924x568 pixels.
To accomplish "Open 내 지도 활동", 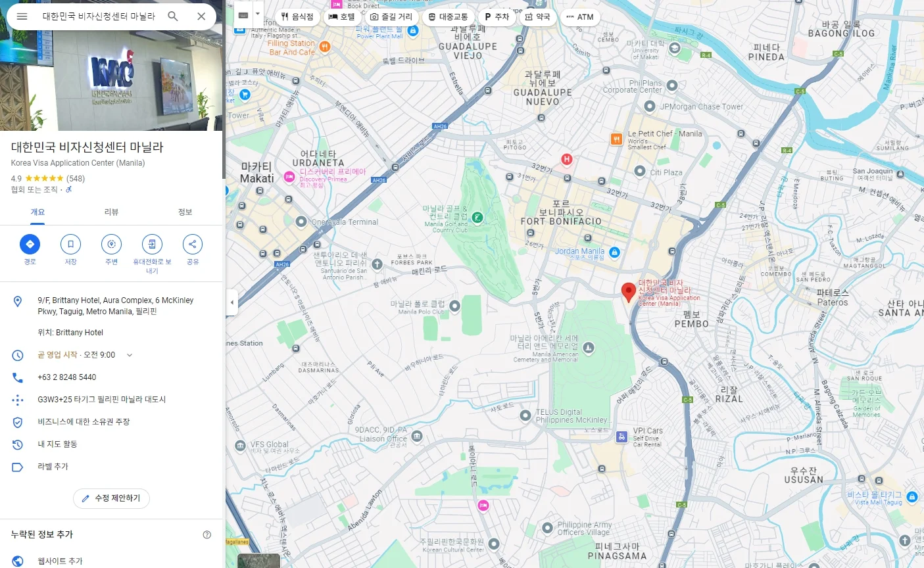I will pos(57,444).
